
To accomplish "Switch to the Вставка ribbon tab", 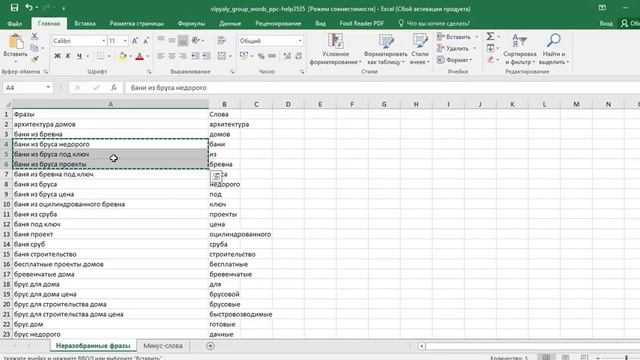I will point(85,23).
